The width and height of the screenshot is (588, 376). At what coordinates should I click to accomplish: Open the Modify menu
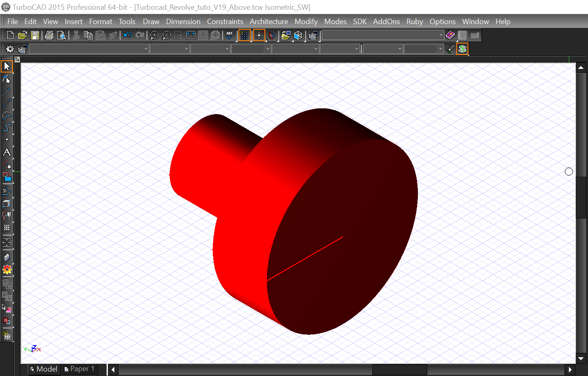point(306,22)
